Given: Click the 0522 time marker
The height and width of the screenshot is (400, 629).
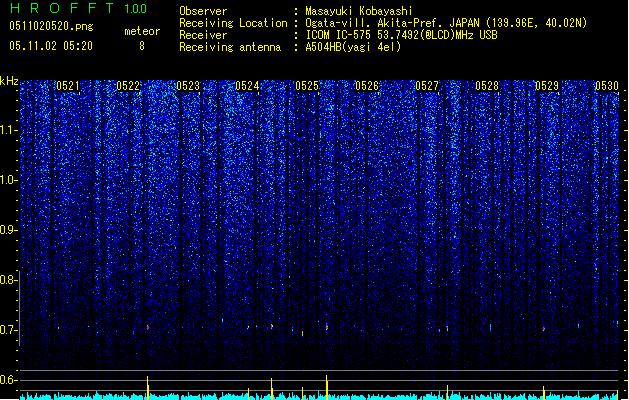Looking at the screenshot, I should [128, 86].
